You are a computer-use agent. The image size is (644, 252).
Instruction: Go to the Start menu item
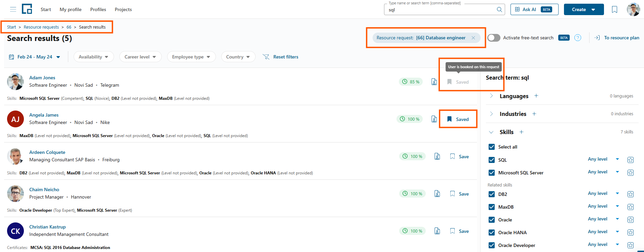46,9
